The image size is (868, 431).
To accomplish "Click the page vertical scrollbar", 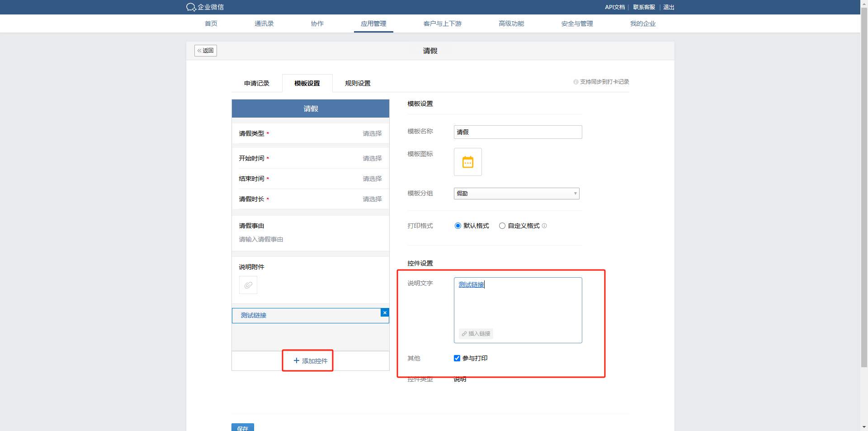I will [864, 188].
